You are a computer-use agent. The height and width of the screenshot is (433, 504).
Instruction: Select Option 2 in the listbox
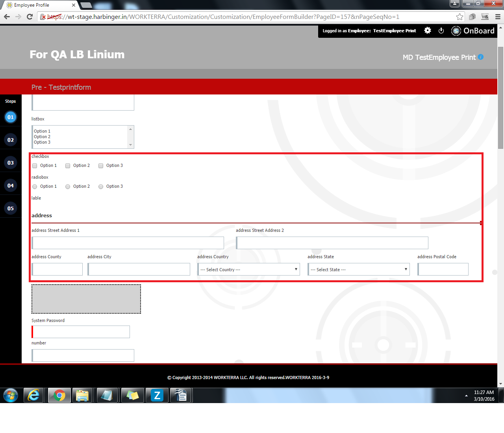pos(42,137)
